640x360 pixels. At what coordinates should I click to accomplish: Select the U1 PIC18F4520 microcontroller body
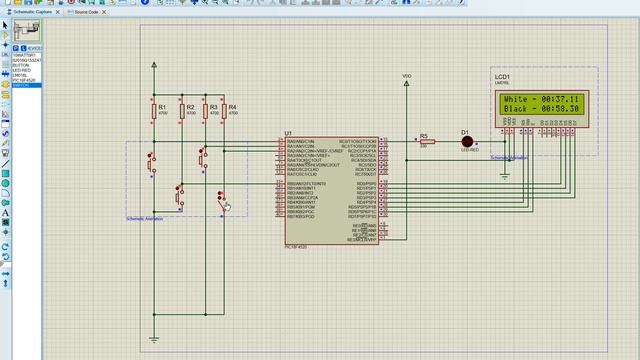pos(331,191)
